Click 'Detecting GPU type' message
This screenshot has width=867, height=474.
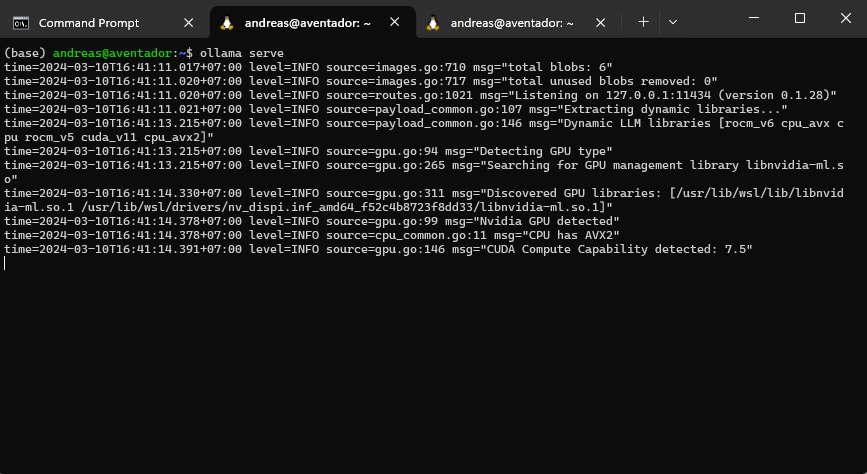coord(546,152)
